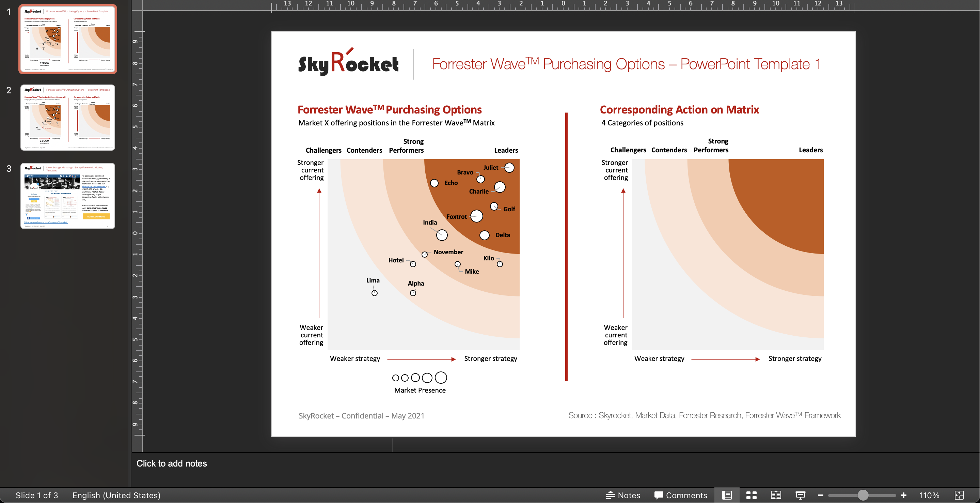980x503 pixels.
Task: Click Slide 1 of 3 indicator
Action: coord(36,495)
